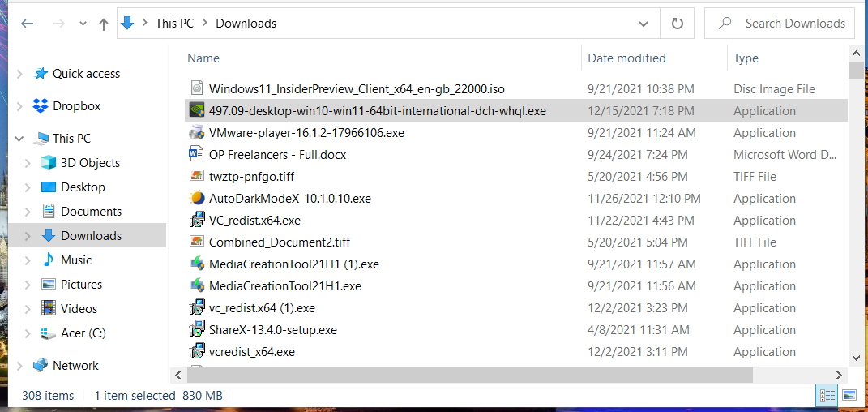Screen dimensions: 868x412
Task: Click the vertical scrollbar down arrow
Action: [x=855, y=357]
